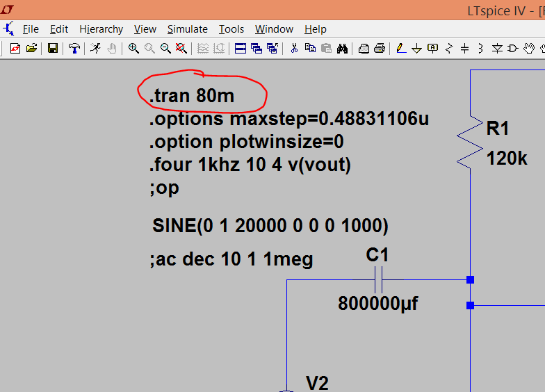Open the Tools menu
The height and width of the screenshot is (392, 545).
coord(231,29)
